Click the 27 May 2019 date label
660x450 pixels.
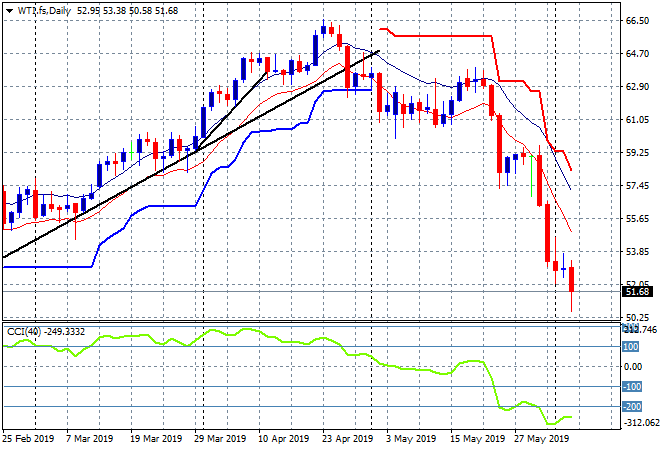click(542, 439)
